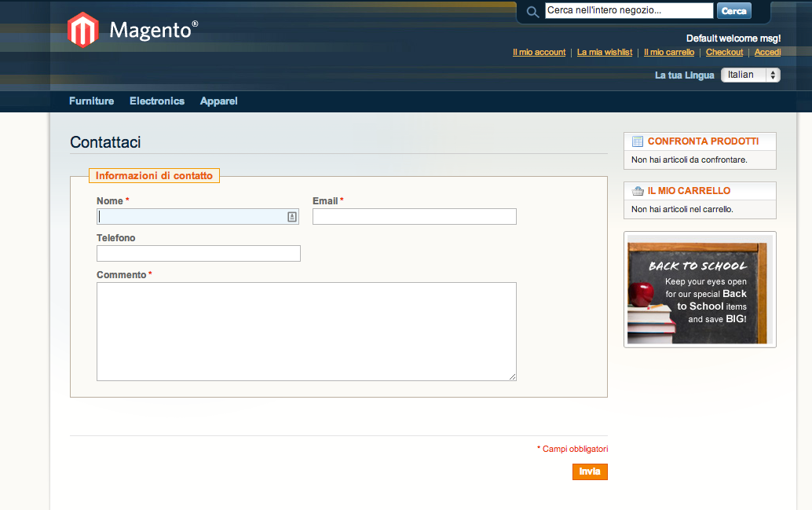
Task: Click the Non hai articoli nel carrello text
Action: click(682, 209)
